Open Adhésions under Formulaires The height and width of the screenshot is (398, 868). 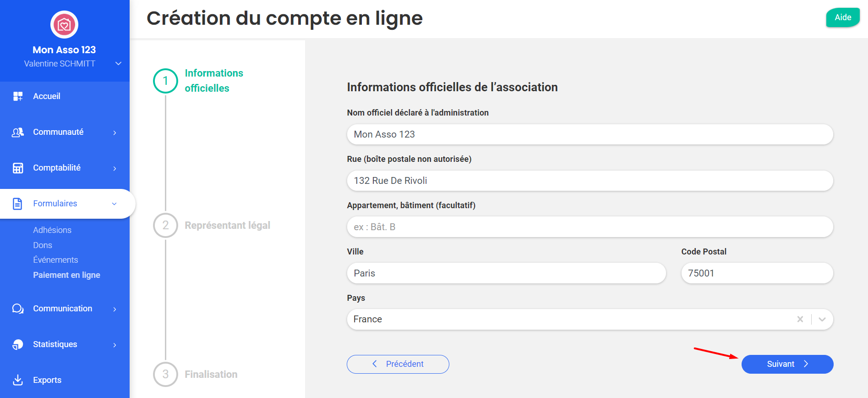(52, 230)
